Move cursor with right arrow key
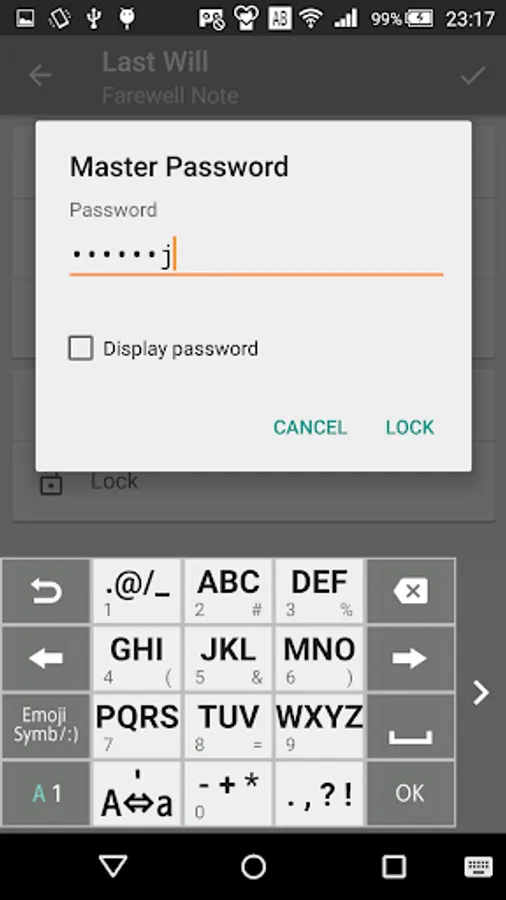 [x=411, y=658]
